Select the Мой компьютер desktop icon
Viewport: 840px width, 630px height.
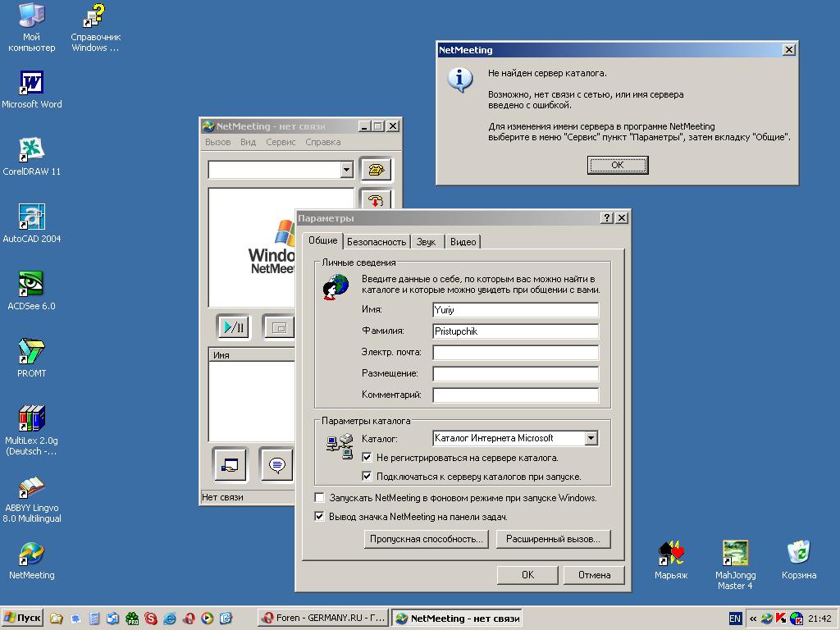click(x=32, y=27)
